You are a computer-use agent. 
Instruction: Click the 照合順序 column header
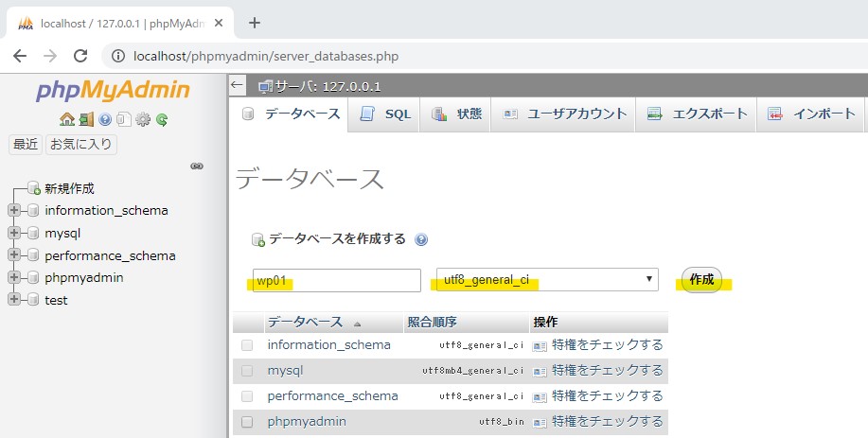(433, 322)
